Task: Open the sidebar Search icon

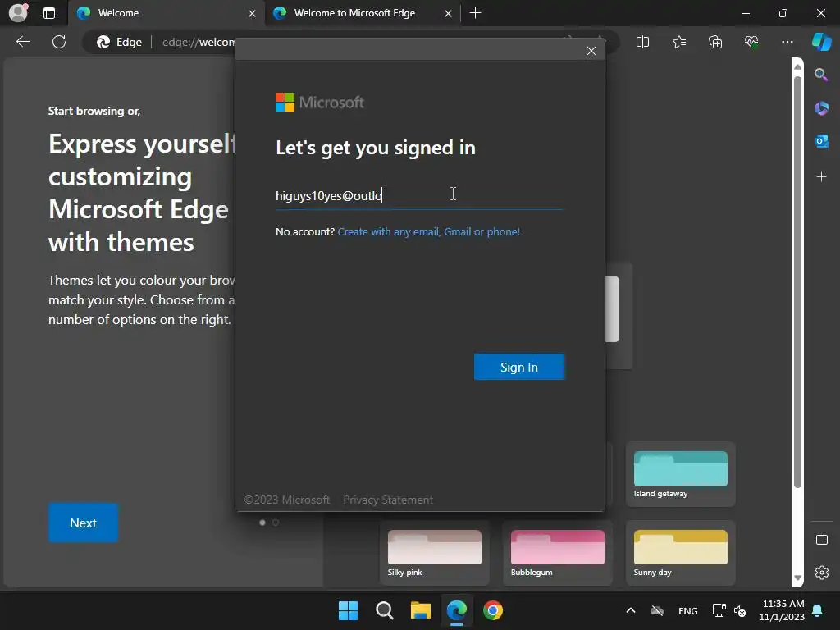Action: pos(821,75)
